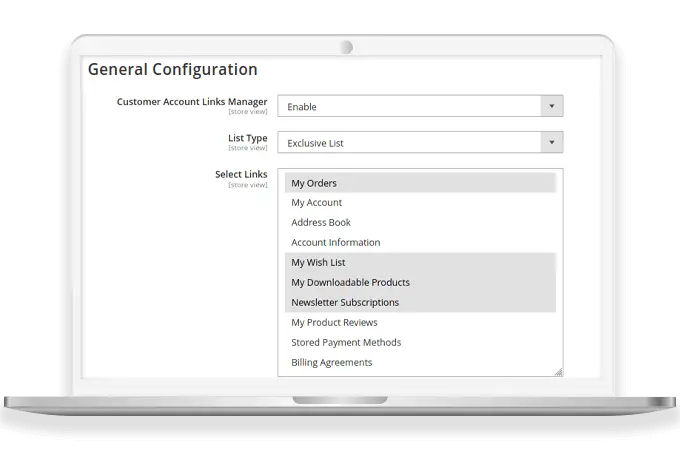Click the arrow button beside Exclusive List
The width and height of the screenshot is (680, 450).
(551, 143)
